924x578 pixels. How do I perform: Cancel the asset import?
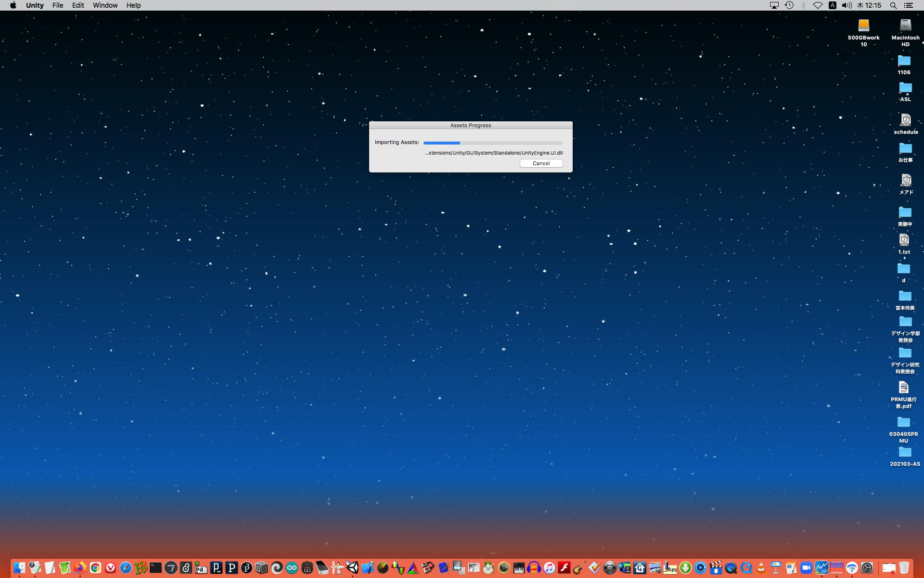pos(541,163)
